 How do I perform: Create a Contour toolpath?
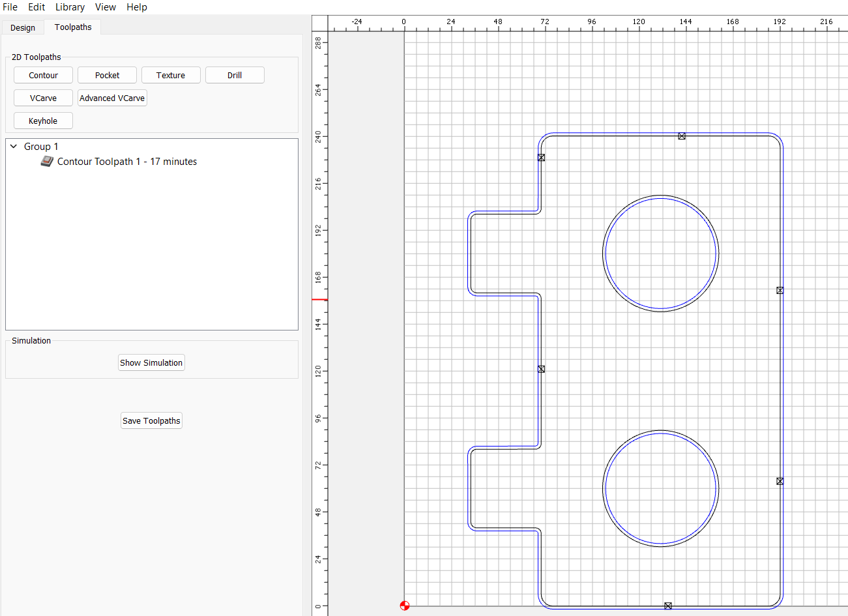[43, 75]
